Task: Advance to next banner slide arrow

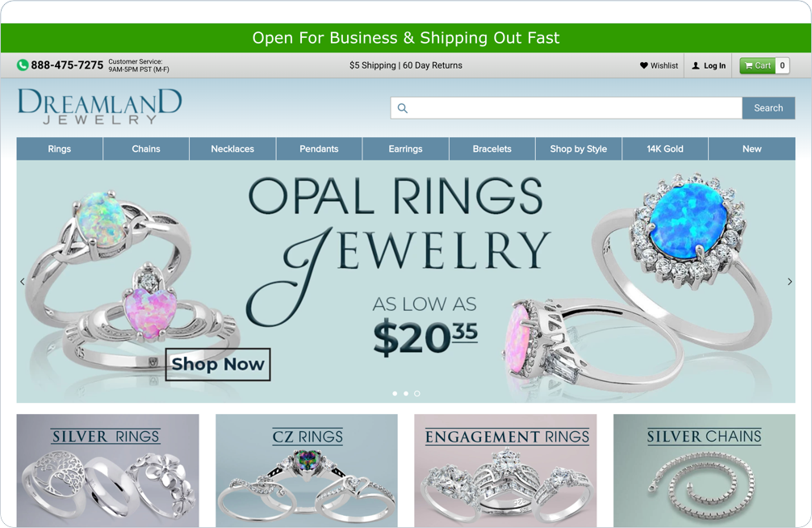Action: coord(789,282)
